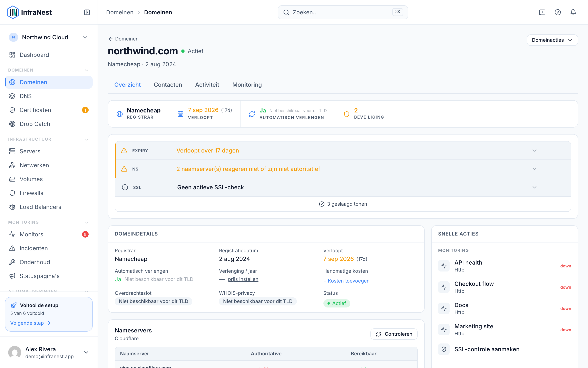Click the Servers icon in sidebar

coord(12,151)
